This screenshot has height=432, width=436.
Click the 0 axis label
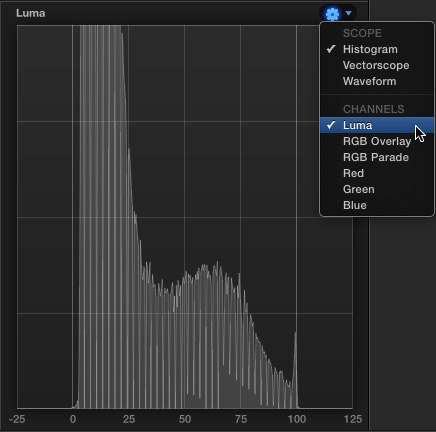tap(73, 419)
